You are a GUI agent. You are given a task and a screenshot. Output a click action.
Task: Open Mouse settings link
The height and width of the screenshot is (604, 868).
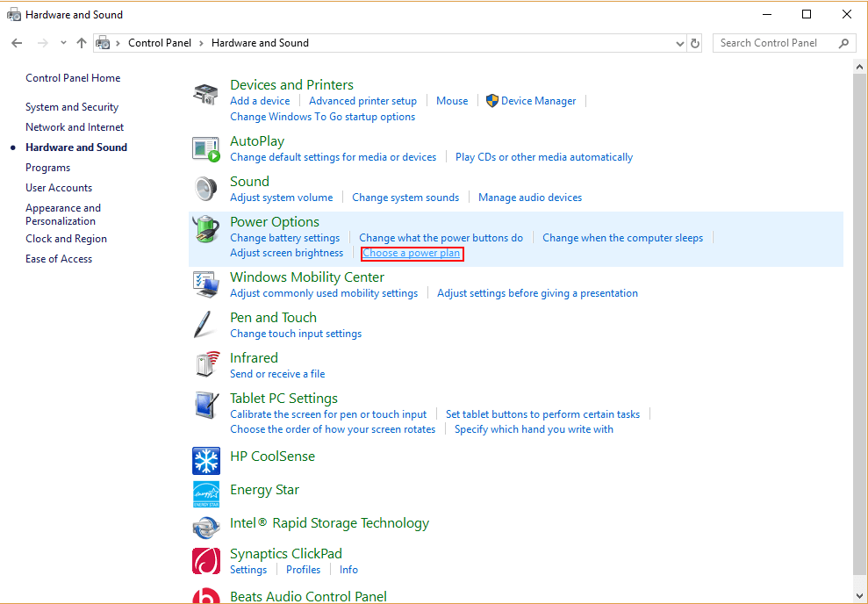point(452,101)
